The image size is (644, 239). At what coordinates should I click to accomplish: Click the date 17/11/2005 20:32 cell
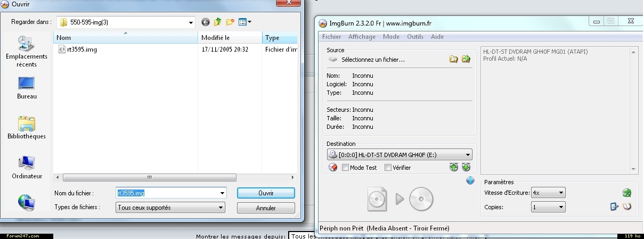point(225,50)
